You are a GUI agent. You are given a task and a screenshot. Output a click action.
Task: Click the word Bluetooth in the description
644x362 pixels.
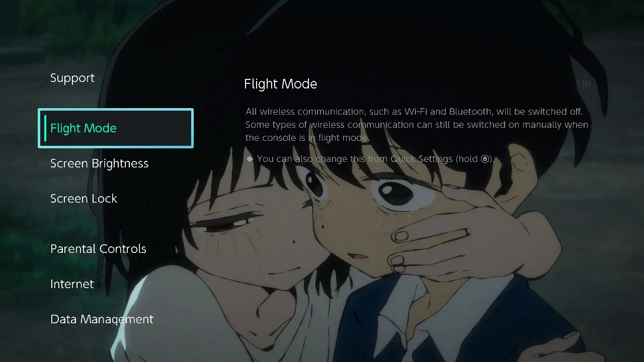click(471, 112)
